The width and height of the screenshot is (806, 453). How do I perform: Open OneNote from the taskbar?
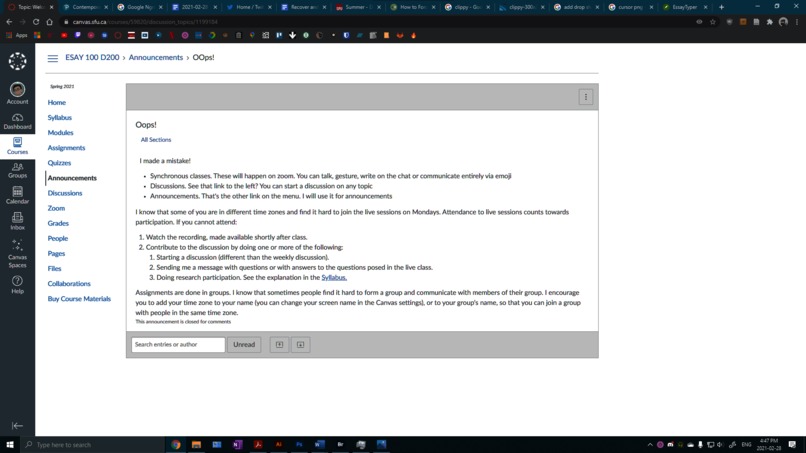(237, 445)
